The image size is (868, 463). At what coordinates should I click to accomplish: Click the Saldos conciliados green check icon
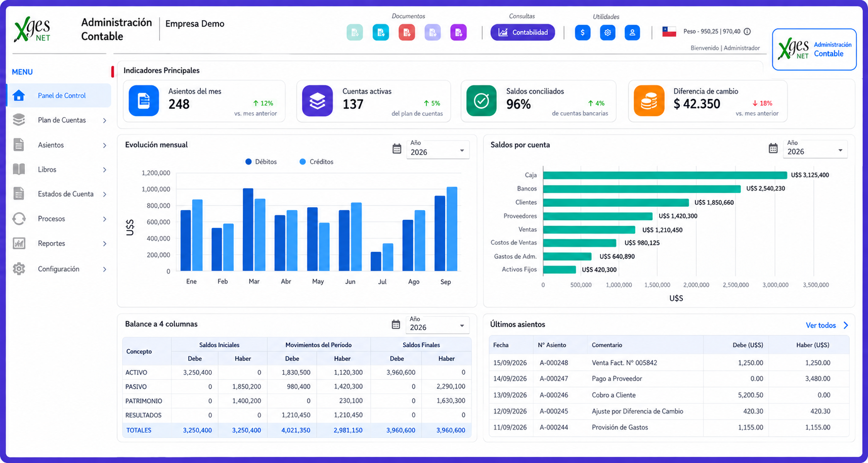(481, 101)
